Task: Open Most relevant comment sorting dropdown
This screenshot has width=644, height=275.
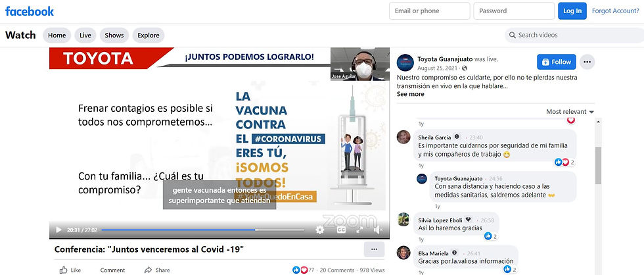Action: [x=570, y=112]
